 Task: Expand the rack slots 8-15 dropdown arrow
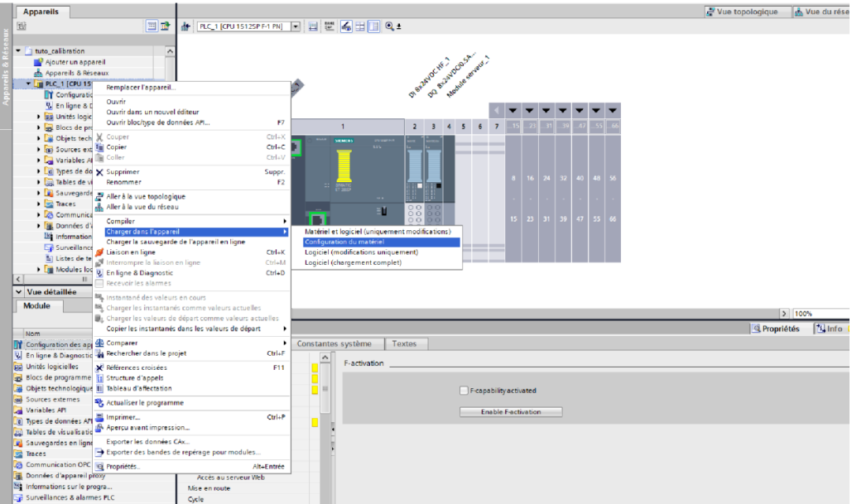[513, 111]
